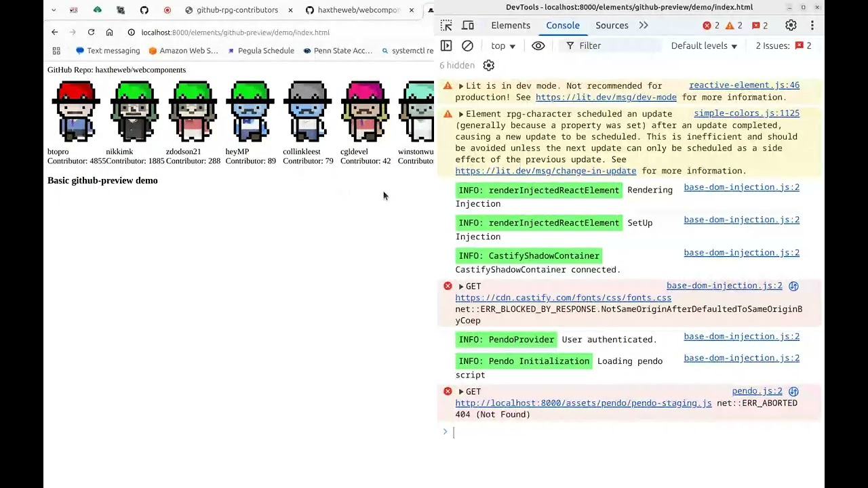The image size is (868, 488).
Task: Expand the pendo-staging.js GET error entry
Action: (461, 392)
